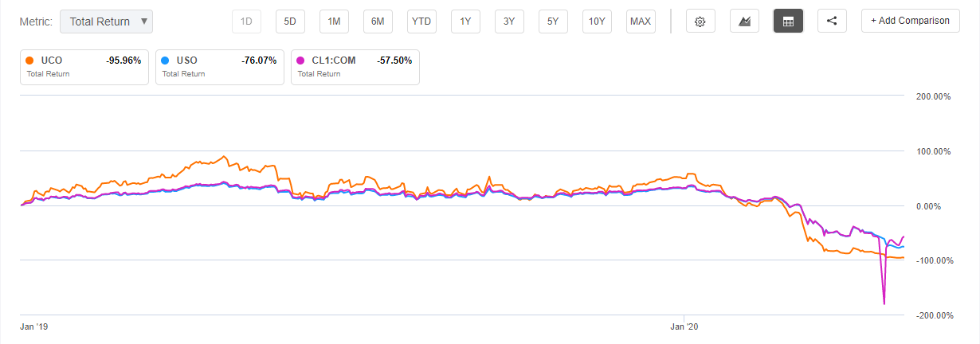Switch chart to 6M range
The height and width of the screenshot is (344, 980).
tap(378, 21)
